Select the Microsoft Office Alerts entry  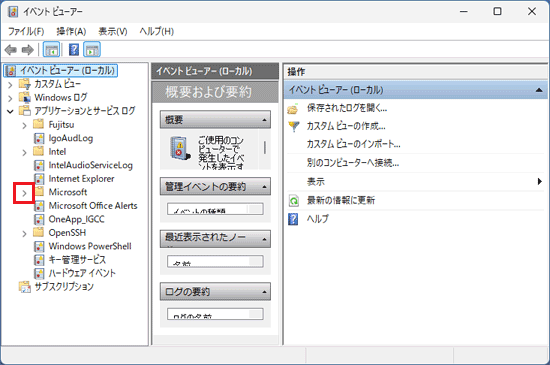point(93,206)
